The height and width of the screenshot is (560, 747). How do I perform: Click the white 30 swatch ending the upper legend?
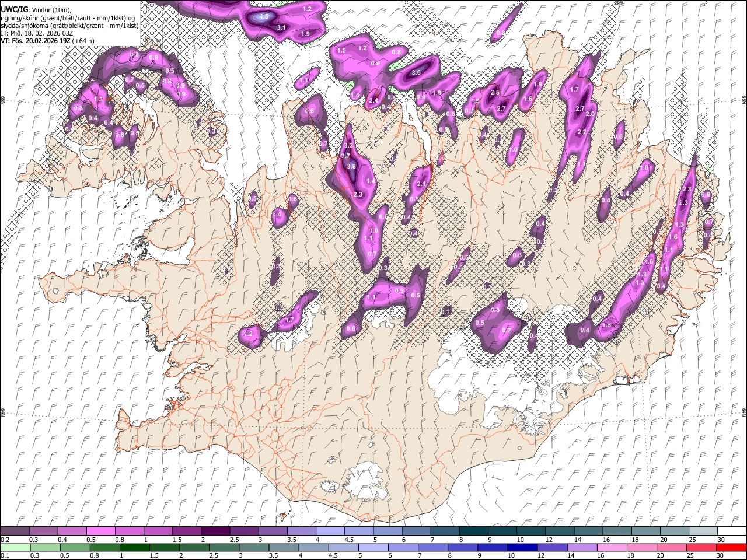coord(731,531)
